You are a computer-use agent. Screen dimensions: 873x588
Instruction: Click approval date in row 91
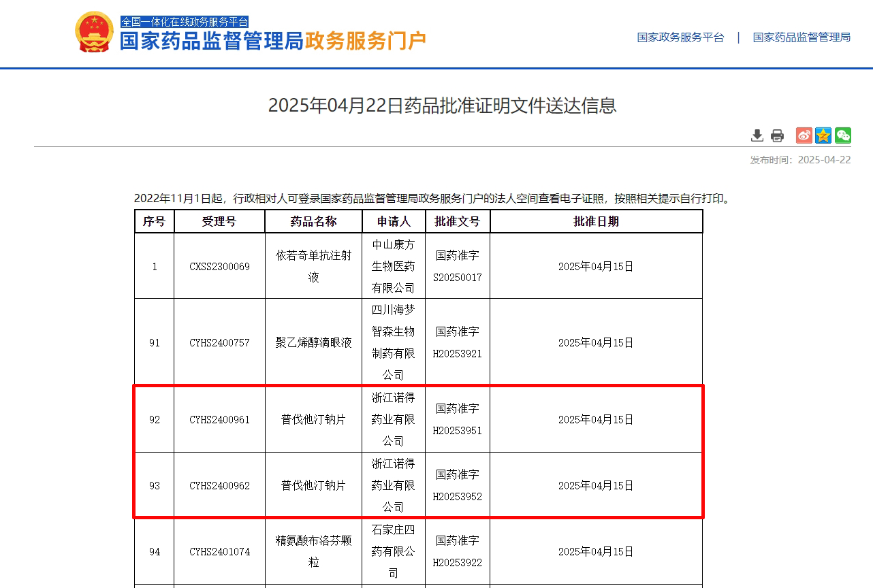click(596, 343)
